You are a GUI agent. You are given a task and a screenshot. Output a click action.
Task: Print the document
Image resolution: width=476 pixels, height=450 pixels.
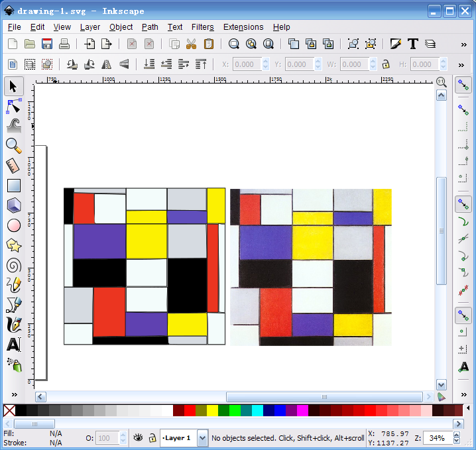click(x=64, y=44)
